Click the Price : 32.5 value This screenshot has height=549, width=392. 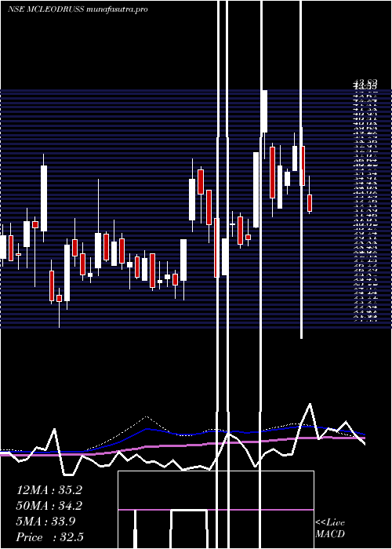[x=49, y=537]
